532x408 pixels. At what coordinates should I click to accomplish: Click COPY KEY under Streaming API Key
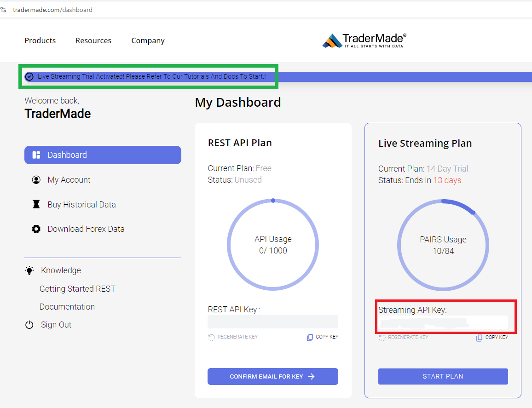pyautogui.click(x=497, y=338)
